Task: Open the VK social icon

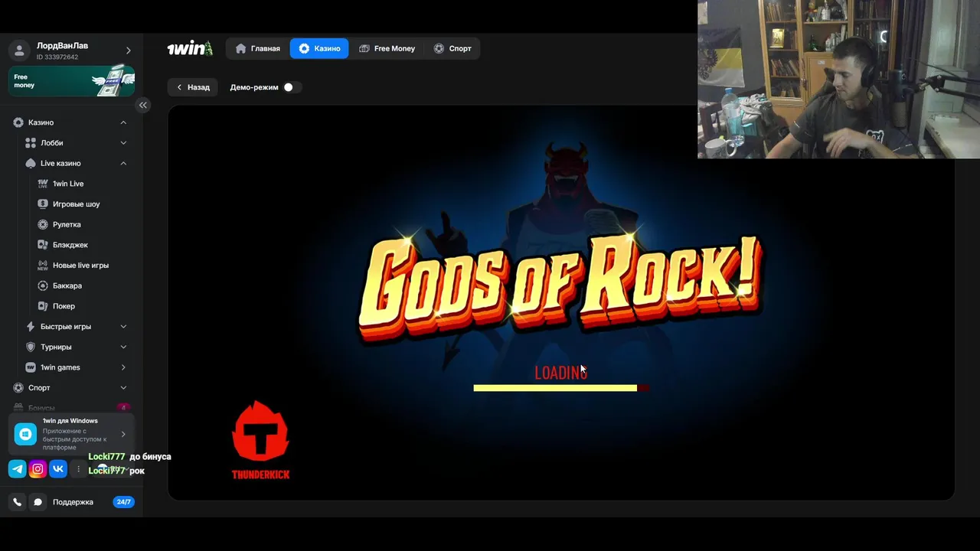Action: 58,469
